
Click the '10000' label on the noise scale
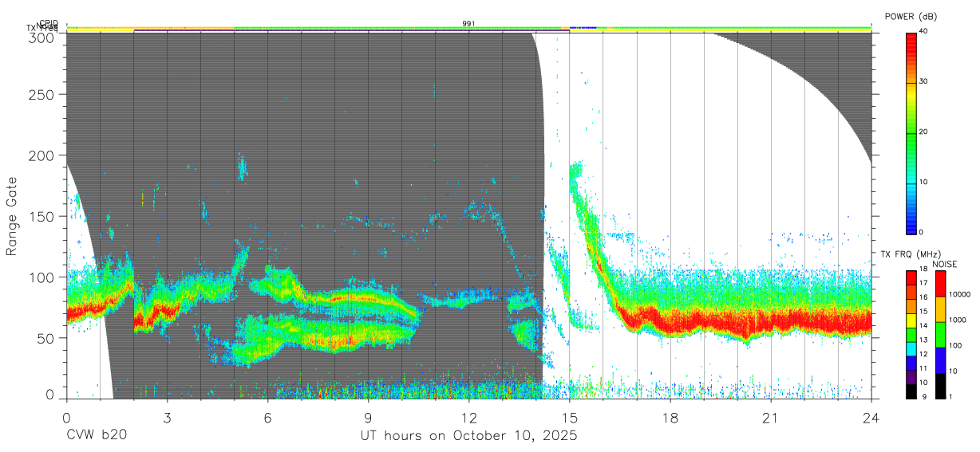960,295
